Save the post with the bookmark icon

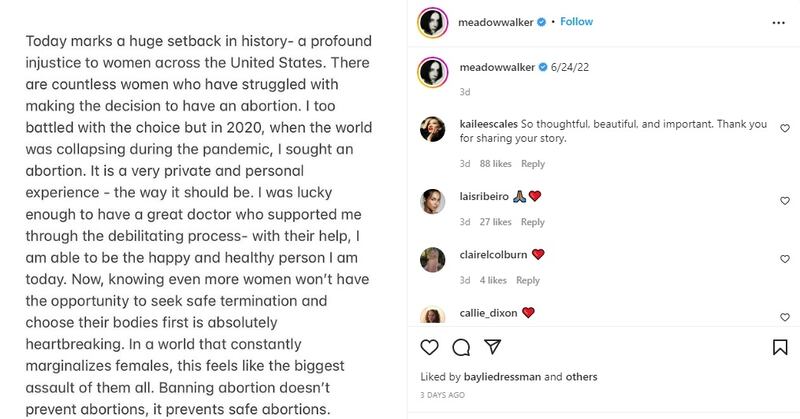(x=780, y=347)
